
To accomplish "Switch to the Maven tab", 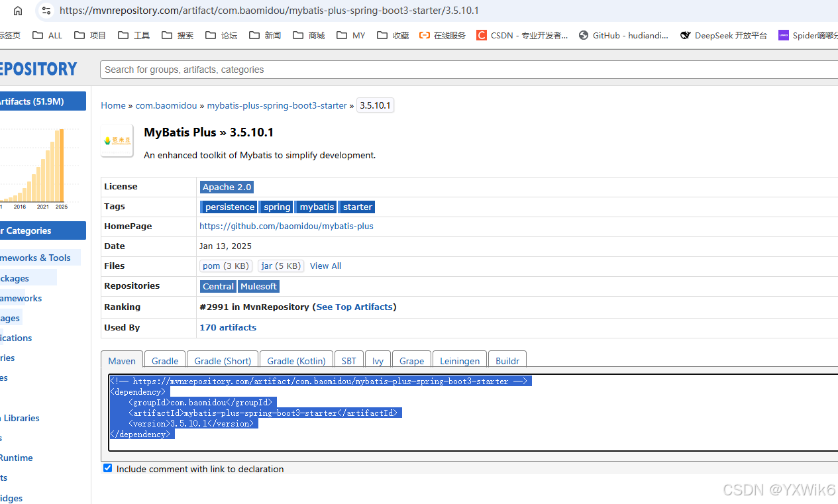I will click(122, 361).
